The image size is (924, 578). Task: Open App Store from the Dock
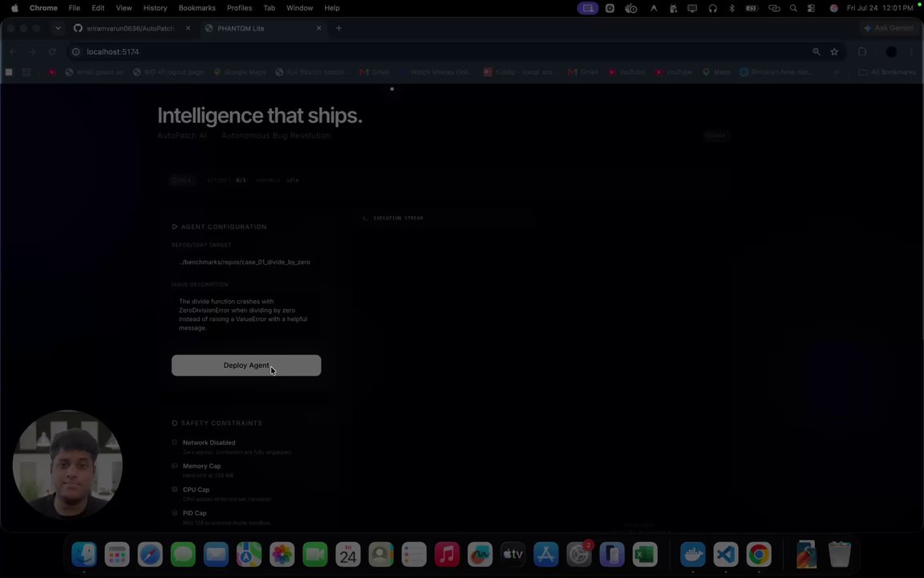click(x=546, y=555)
